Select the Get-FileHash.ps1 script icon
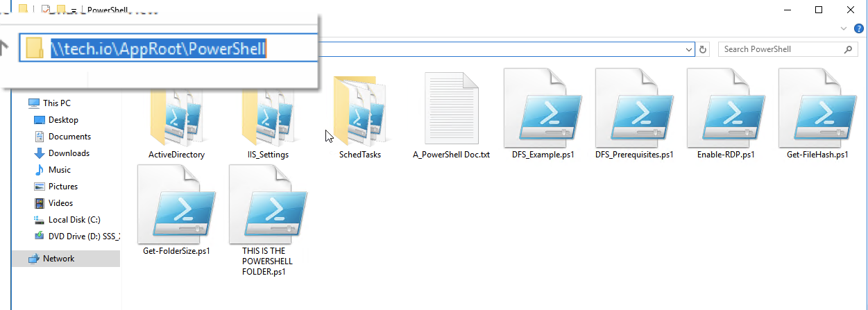Screen dimensions: 868x310 pos(817,108)
